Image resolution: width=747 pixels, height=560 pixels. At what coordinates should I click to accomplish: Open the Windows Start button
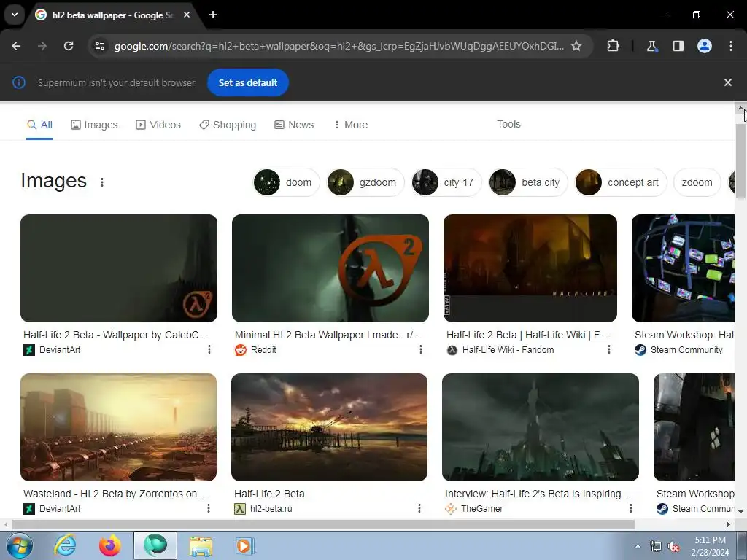click(x=18, y=545)
